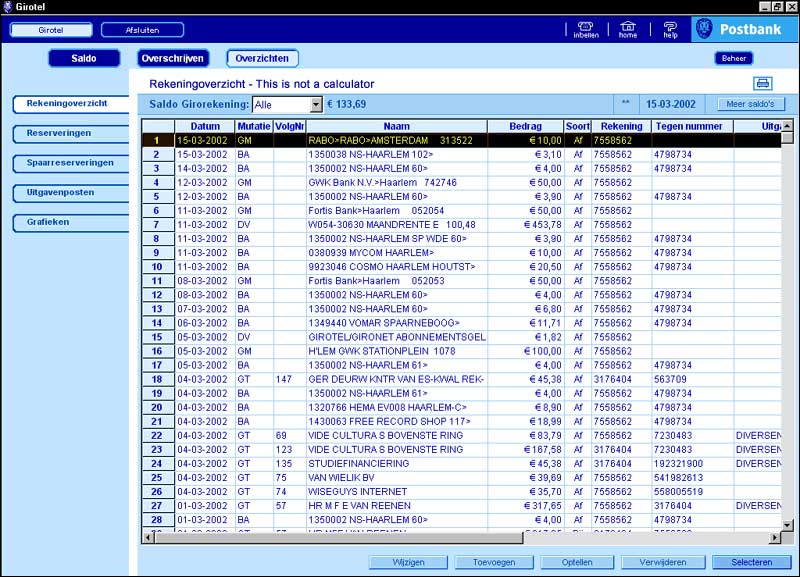
Task: Click the Postbank lion logo
Action: (x=705, y=29)
